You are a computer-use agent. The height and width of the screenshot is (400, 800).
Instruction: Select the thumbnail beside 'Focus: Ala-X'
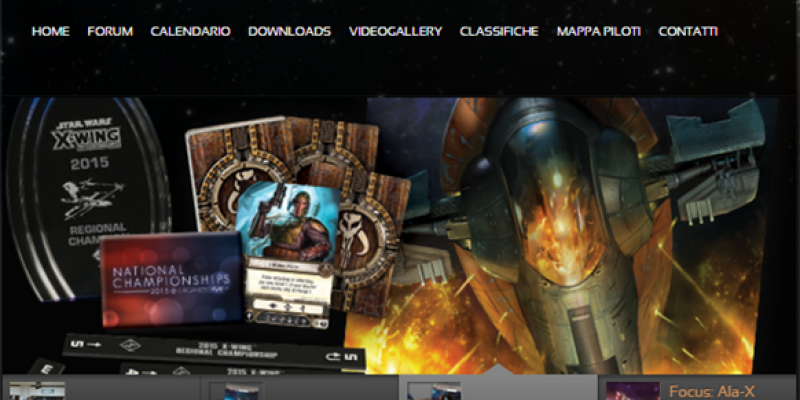point(633,391)
